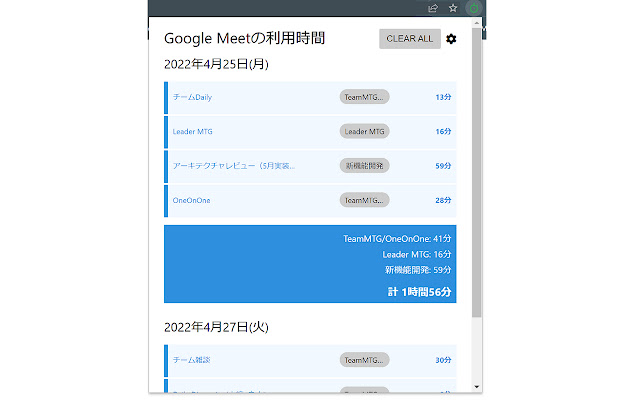Image resolution: width=640 pixels, height=400 pixels.
Task: Click the Google Meetの利用時間 title
Action: click(244, 38)
